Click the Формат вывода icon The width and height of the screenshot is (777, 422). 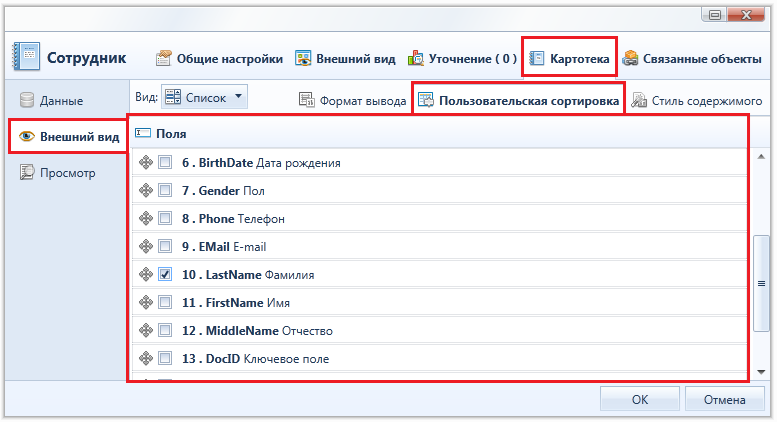(307, 100)
